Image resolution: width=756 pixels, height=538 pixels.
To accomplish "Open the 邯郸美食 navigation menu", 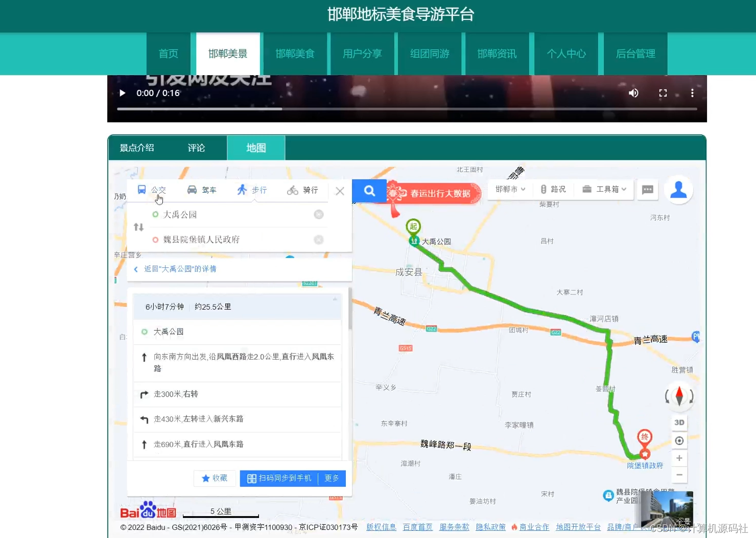I will tap(295, 54).
